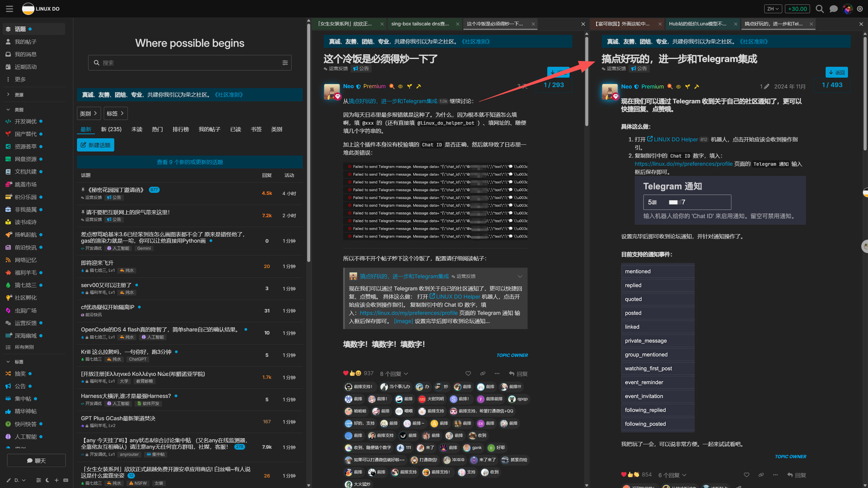Open keyboard shortcuts icon in sidebar footer

(66, 480)
